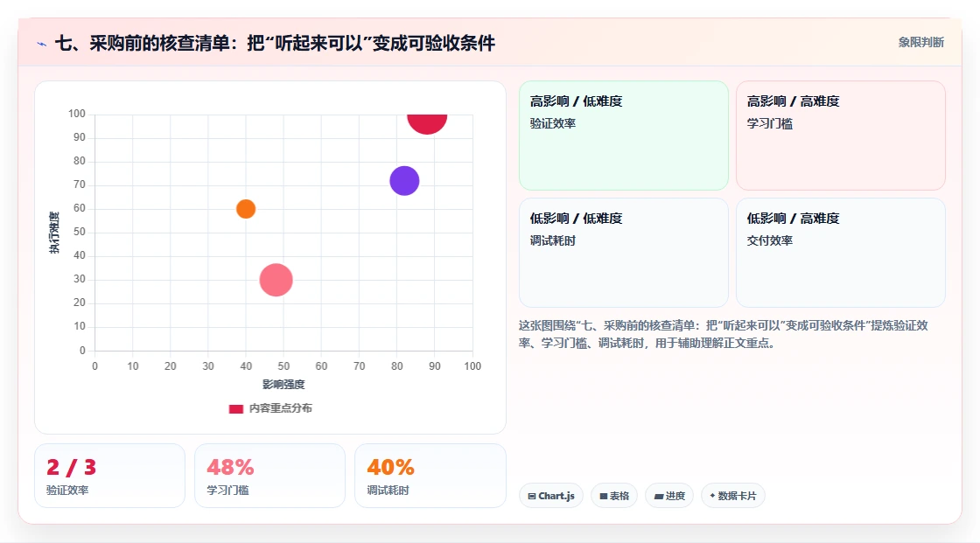This screenshot has height=543, width=980.
Task: Click the lightning icon beside the section title
Action: pos(42,44)
